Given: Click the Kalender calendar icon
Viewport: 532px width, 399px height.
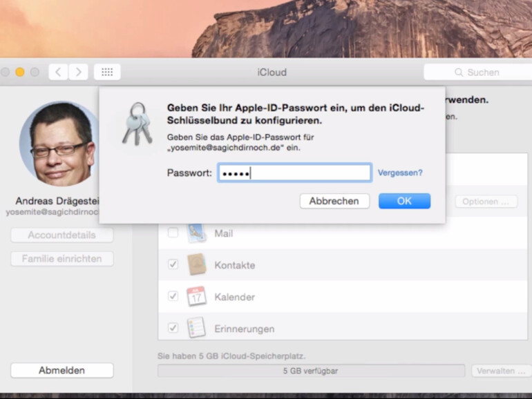Looking at the screenshot, I should (196, 296).
